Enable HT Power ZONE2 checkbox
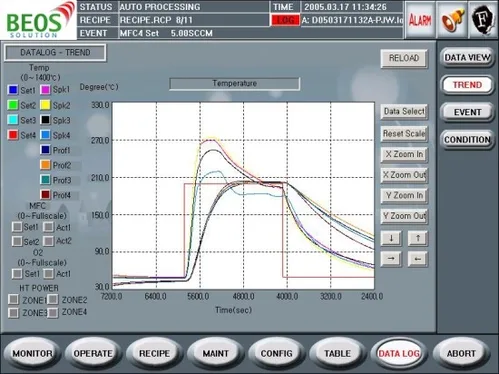499x374 pixels. pos(53,299)
